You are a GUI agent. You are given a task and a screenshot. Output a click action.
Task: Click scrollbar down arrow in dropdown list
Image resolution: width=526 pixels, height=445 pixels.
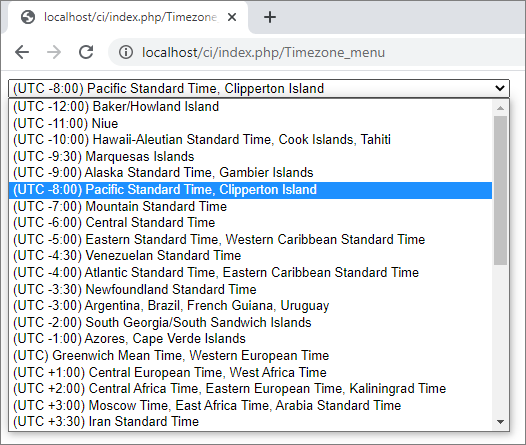[x=500, y=422]
